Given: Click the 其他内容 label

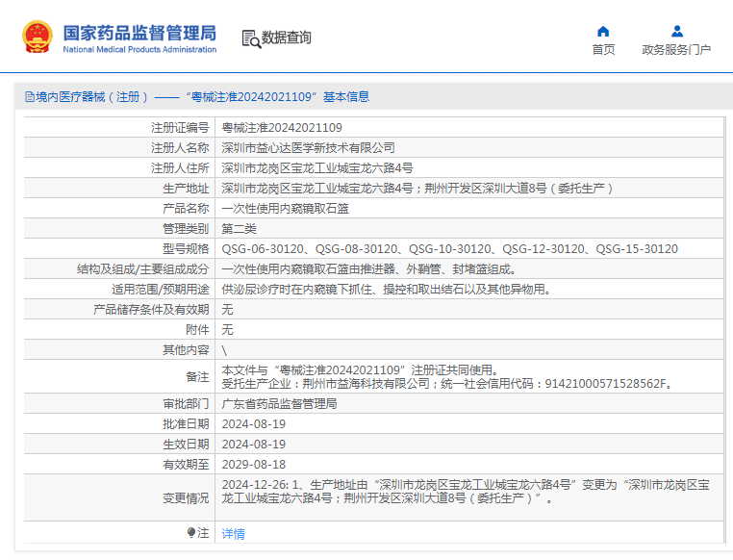Looking at the screenshot, I should pos(186,350).
